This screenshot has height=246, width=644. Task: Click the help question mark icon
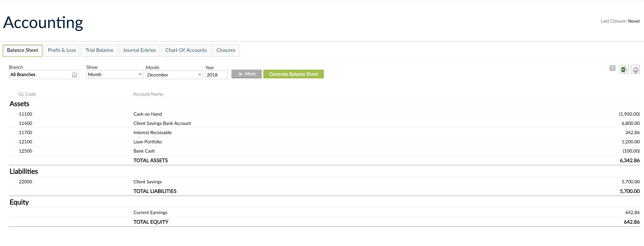[x=612, y=68]
